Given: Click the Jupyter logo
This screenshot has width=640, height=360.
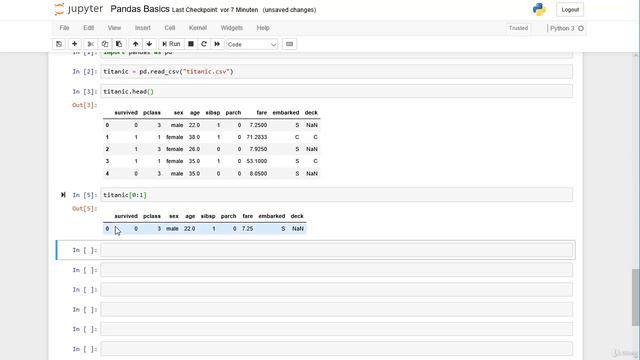Looking at the screenshot, I should [79, 9].
